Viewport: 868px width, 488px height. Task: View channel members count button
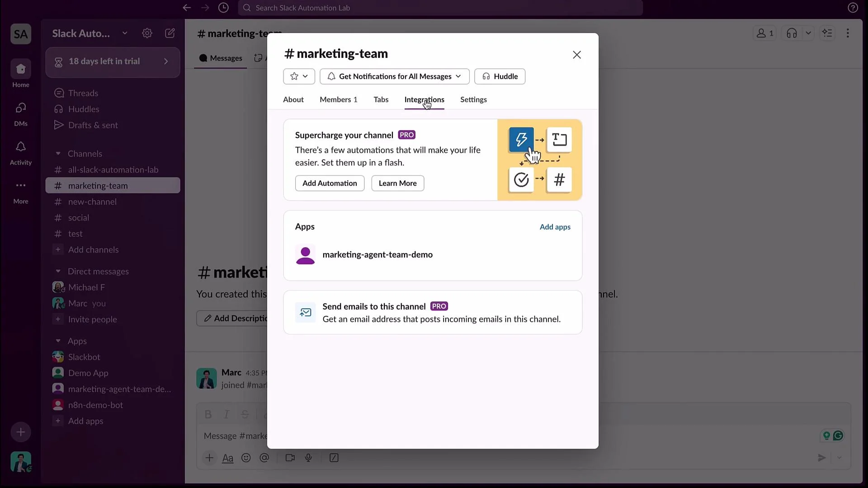[765, 33]
